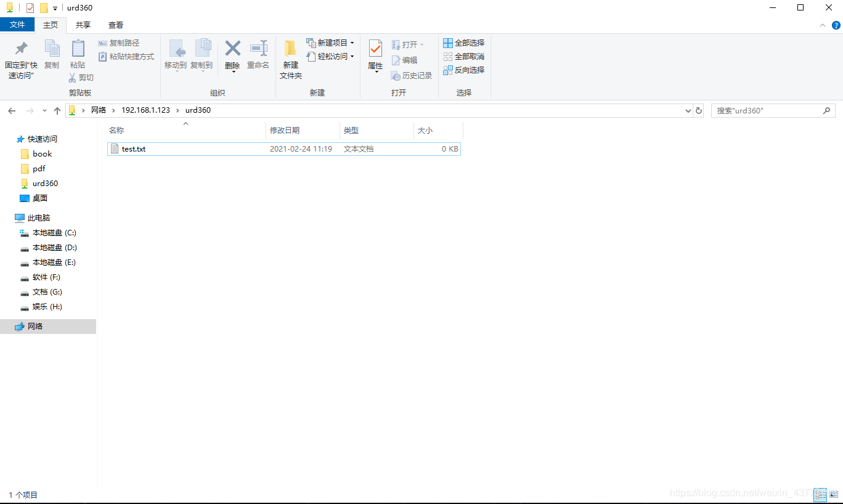
Task: Select Copy path option
Action: tap(119, 43)
